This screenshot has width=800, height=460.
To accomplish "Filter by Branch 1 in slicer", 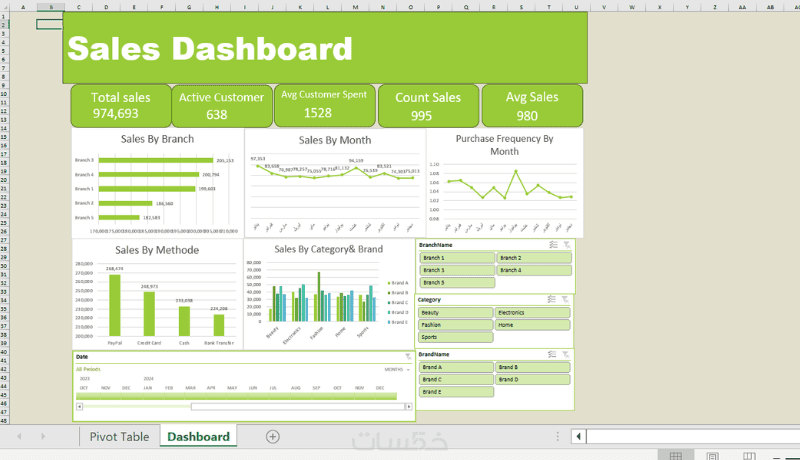I will pyautogui.click(x=457, y=258).
